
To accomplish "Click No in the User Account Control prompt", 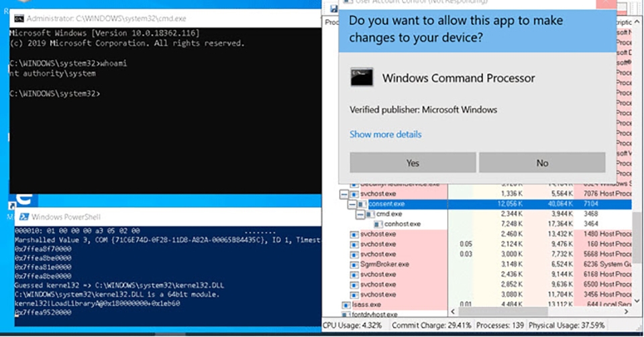I will coord(542,162).
